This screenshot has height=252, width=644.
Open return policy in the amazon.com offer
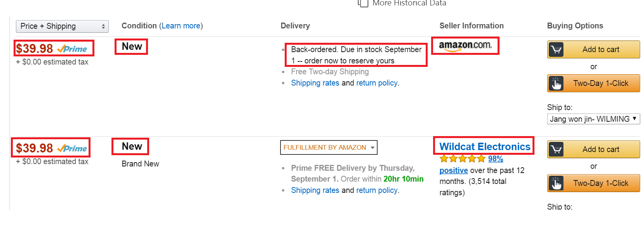pos(377,83)
